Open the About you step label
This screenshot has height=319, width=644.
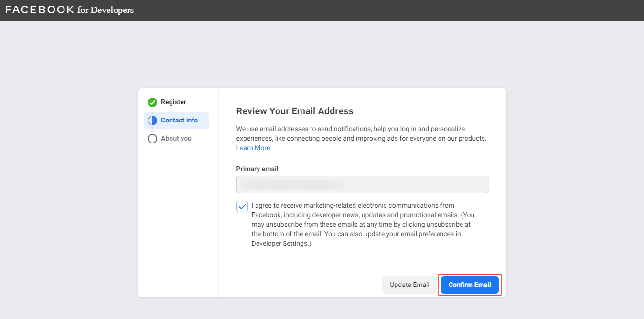tap(176, 138)
